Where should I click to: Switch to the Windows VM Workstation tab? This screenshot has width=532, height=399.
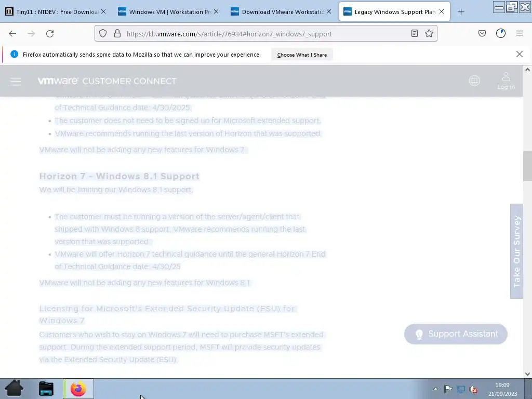(x=168, y=12)
